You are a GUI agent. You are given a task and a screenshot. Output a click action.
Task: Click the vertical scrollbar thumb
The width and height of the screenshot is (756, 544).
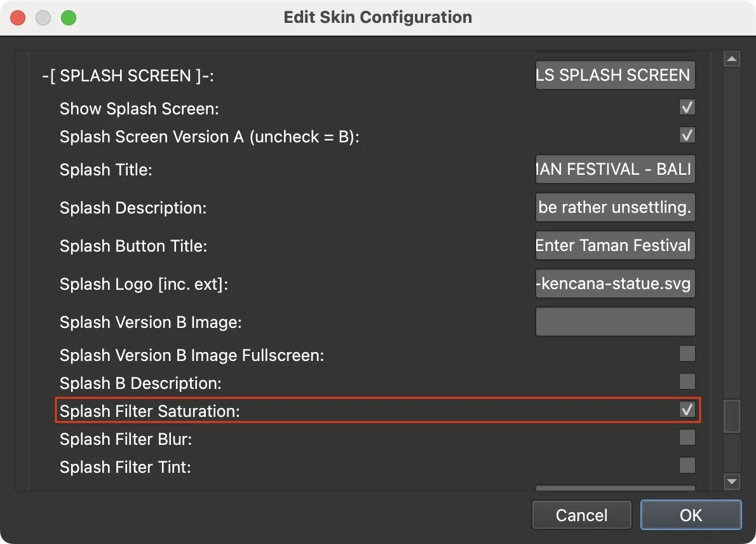[x=731, y=416]
